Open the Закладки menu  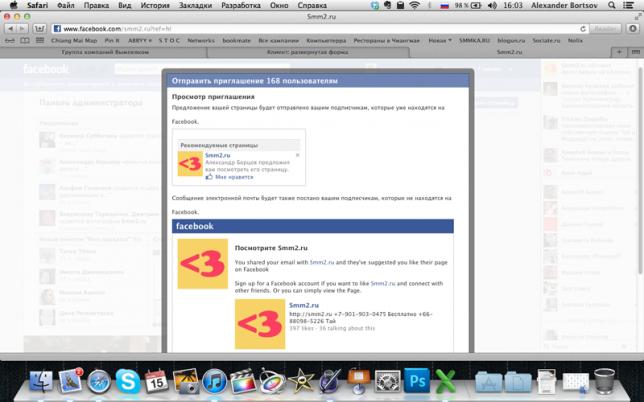[x=196, y=5]
